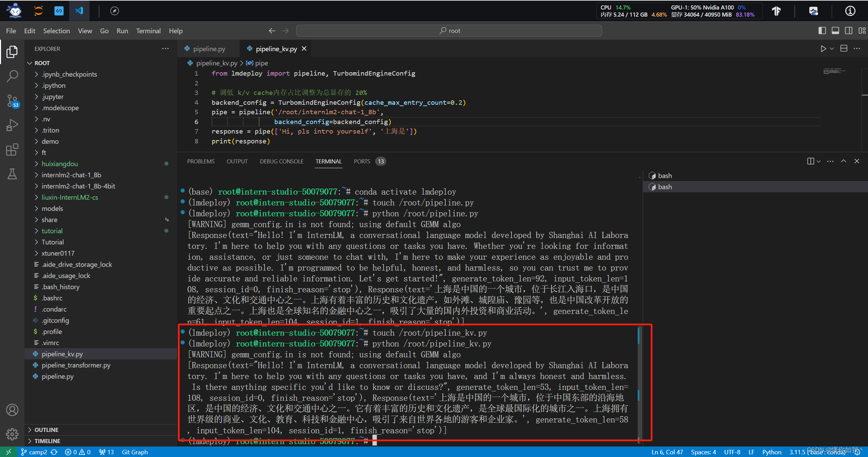Switch to the OUTPUT panel tab
This screenshot has width=868, height=457.
click(x=237, y=161)
